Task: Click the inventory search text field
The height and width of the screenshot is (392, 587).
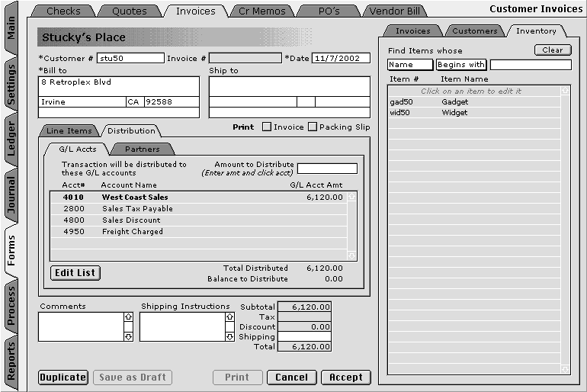Action: tap(531, 65)
